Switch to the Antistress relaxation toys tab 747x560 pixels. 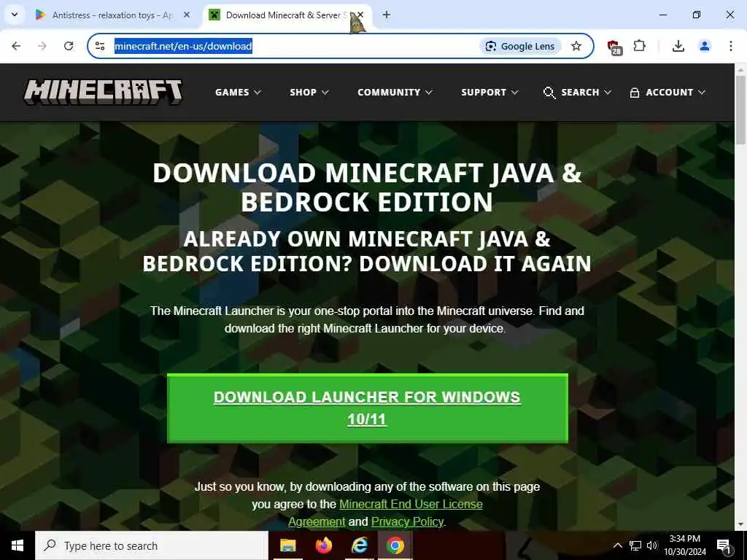pos(112,15)
